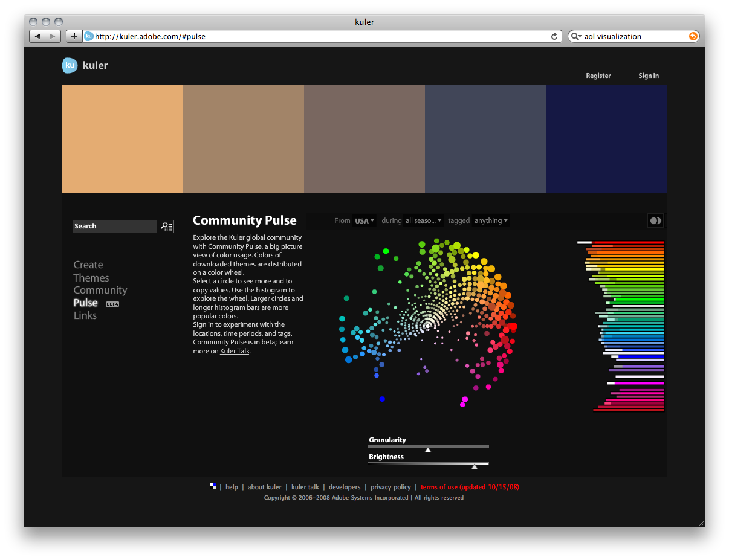Click the search icon beside the Search field
This screenshot has width=729, height=560.
coord(167,226)
